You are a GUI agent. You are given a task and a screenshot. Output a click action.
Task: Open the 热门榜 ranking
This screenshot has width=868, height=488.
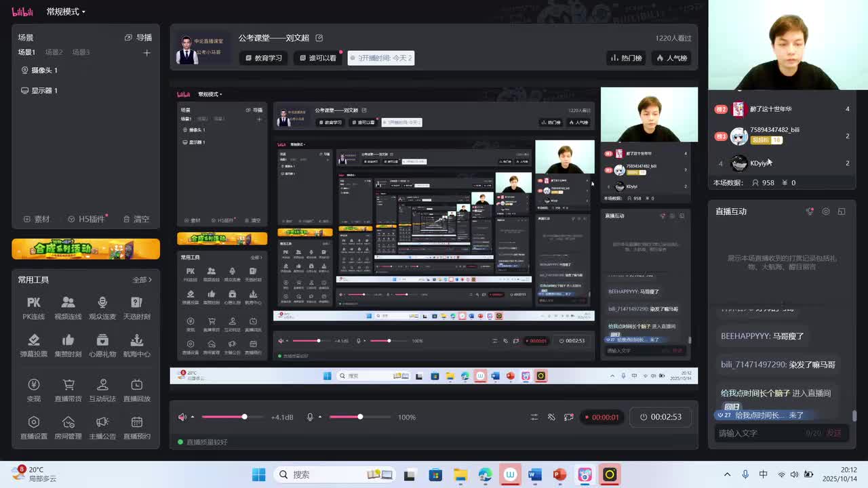[x=626, y=58]
